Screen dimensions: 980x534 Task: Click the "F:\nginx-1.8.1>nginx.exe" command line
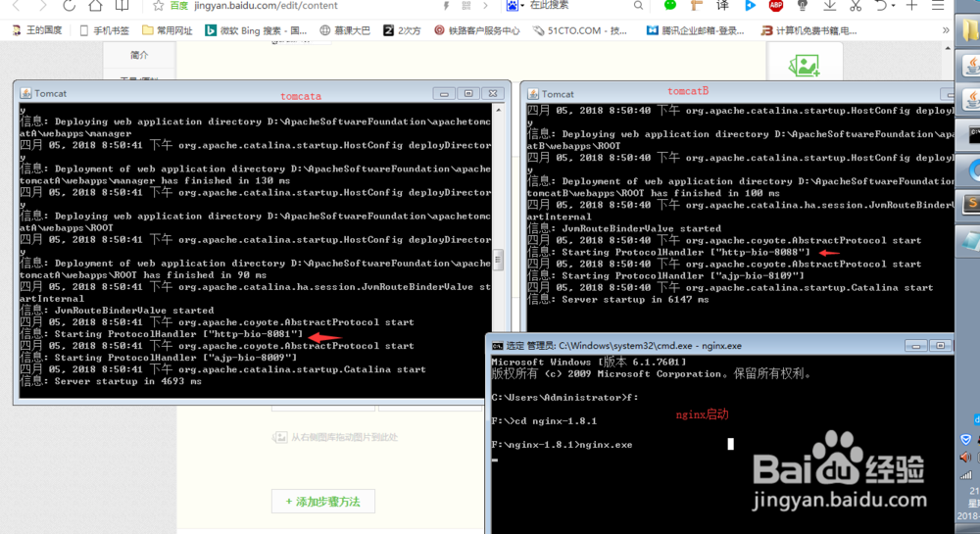[562, 445]
